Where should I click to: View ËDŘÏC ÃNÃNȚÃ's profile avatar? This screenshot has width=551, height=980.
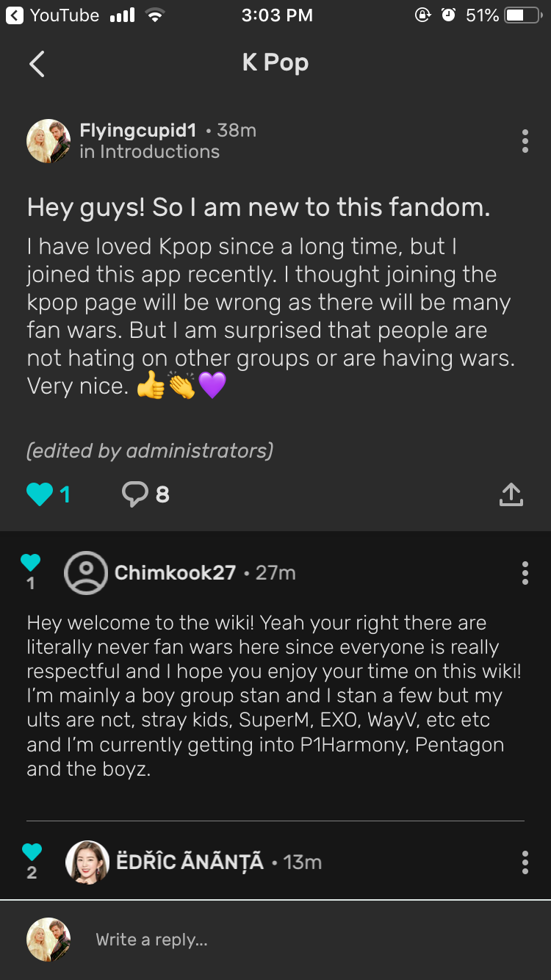[x=87, y=862]
